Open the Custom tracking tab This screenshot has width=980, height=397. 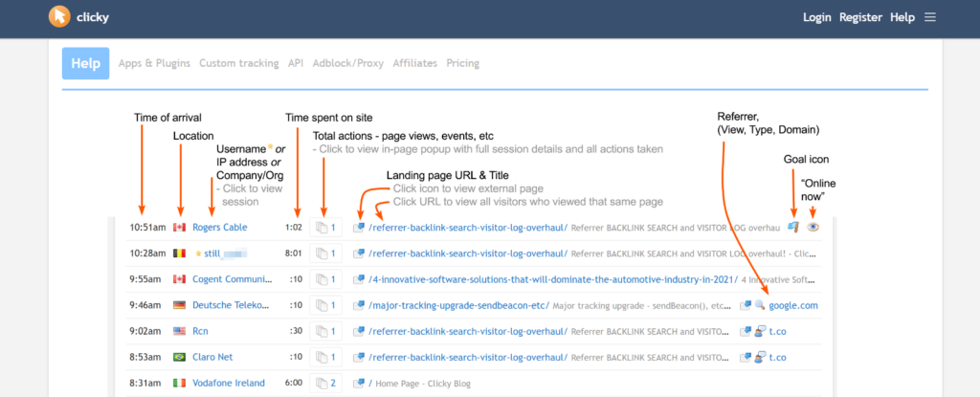(x=238, y=63)
